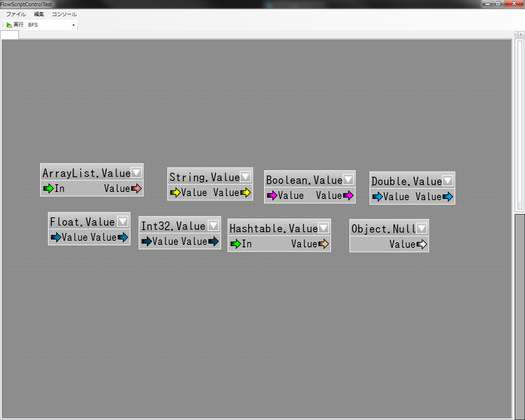
Task: Expand the ArrayList.Value node dropdown triangle
Action: point(136,172)
